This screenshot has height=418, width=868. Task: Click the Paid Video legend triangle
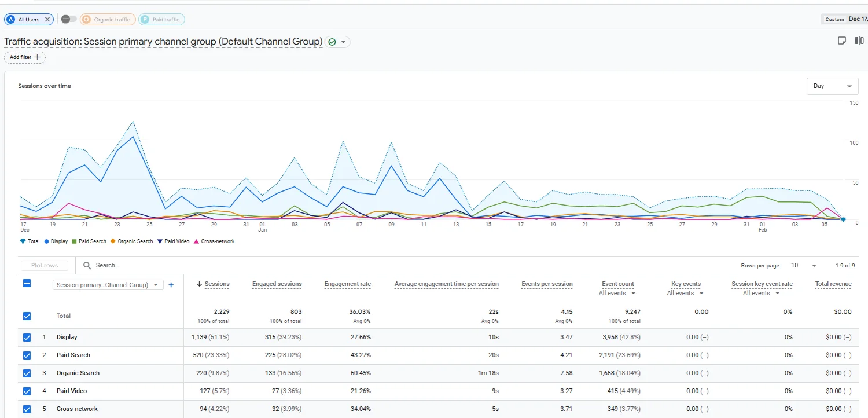(x=160, y=241)
